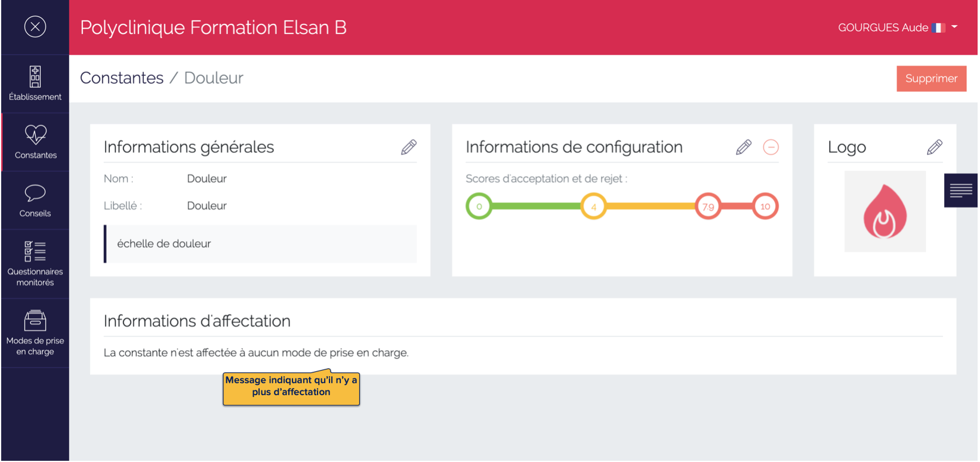Go to Constantes in the sidebar

pos(36,142)
